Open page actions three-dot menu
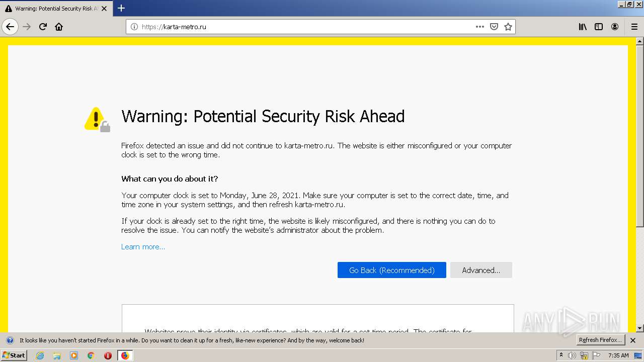Screen dimensions: 644x362 tap(479, 27)
